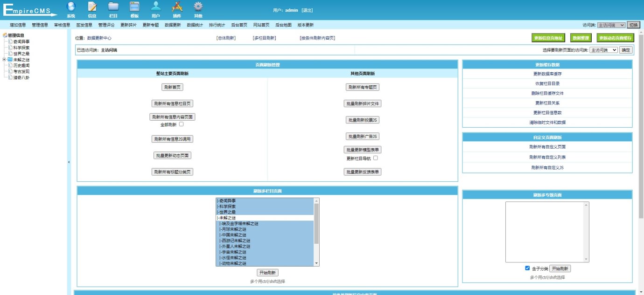Open the 数据统计 menu item

click(195, 25)
